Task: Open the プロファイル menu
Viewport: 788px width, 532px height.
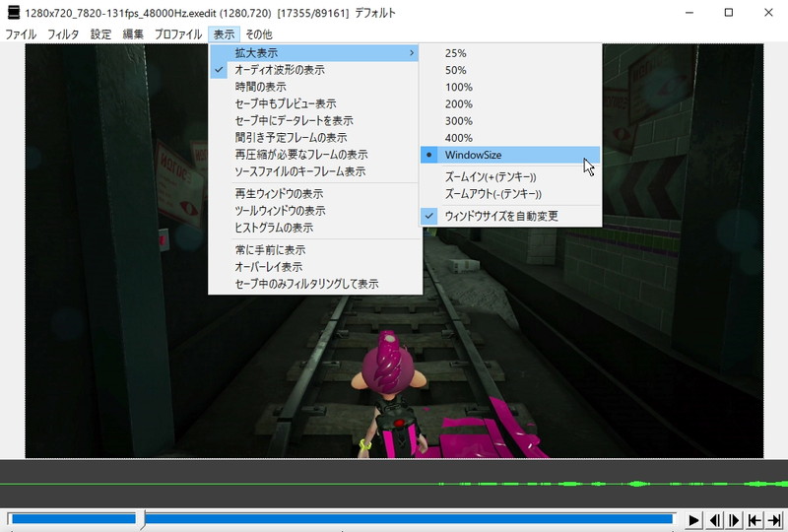Action: point(178,34)
